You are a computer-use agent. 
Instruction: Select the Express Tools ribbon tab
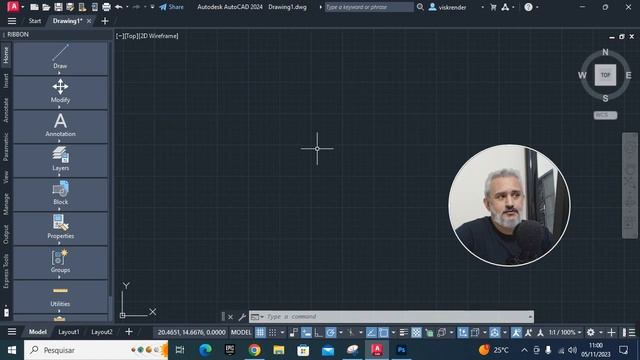(6, 271)
